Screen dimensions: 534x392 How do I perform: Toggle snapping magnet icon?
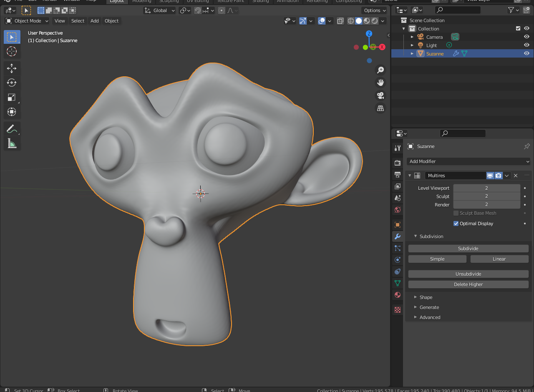click(x=198, y=10)
